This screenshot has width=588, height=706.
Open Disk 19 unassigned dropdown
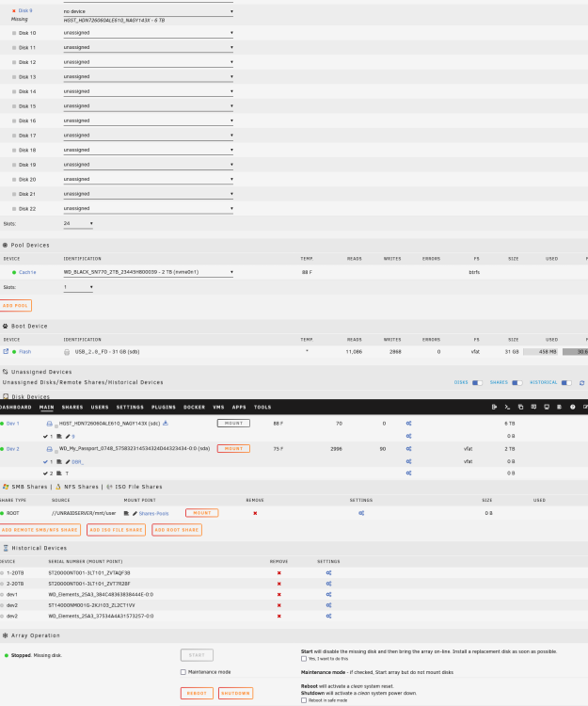click(149, 165)
